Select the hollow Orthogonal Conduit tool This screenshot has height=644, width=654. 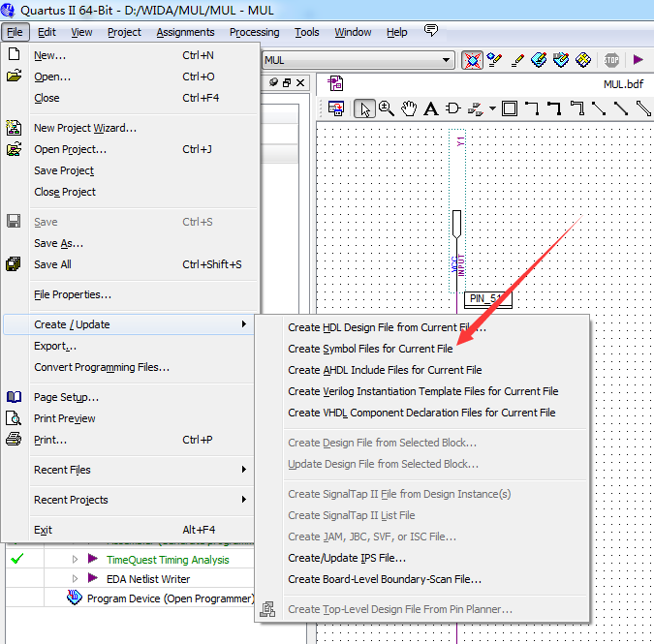click(576, 108)
